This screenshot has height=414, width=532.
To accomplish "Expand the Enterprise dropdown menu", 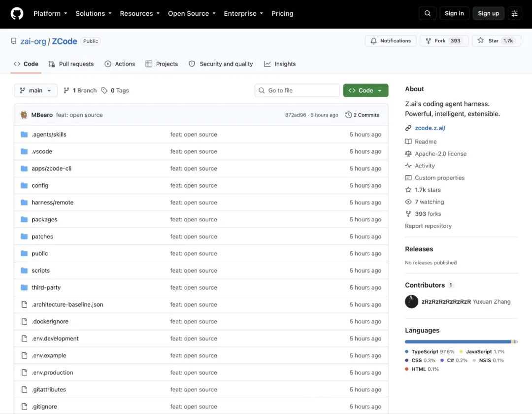I will (243, 14).
